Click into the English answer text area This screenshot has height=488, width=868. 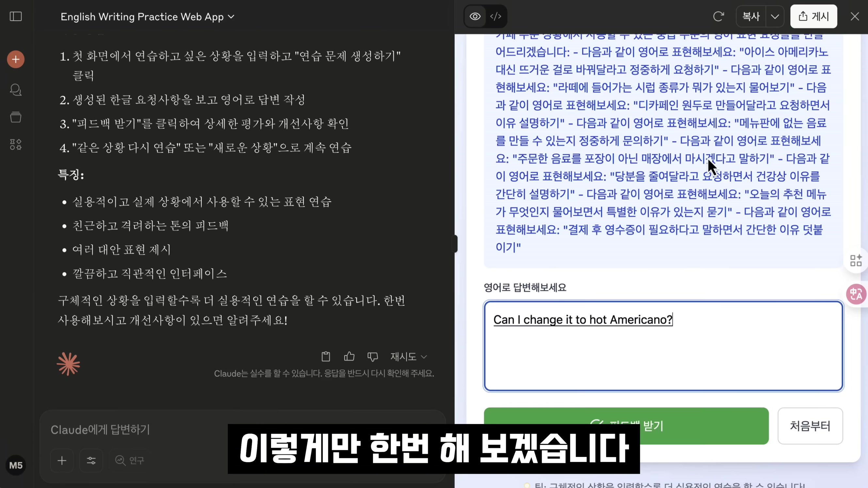[664, 346]
